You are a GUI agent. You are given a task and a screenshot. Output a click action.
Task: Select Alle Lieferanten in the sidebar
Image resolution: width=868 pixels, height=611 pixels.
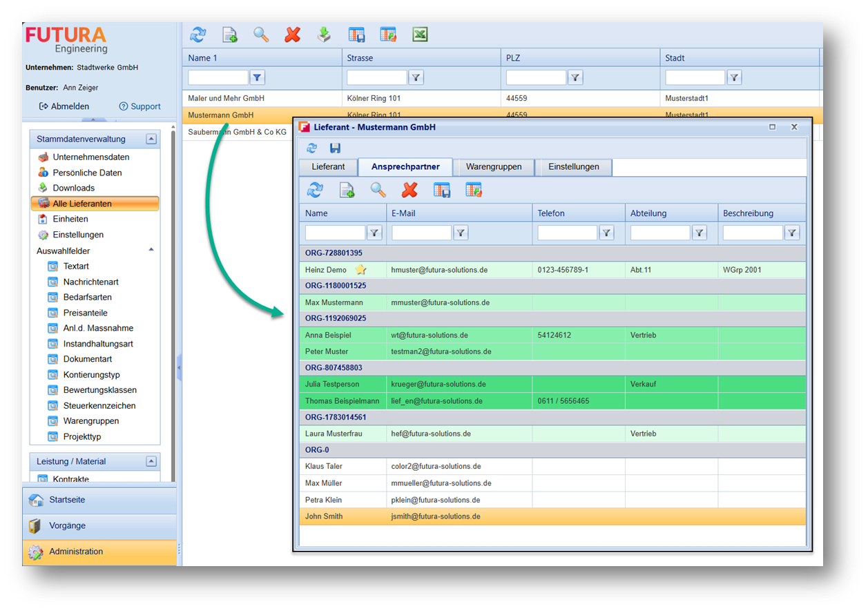pos(95,204)
